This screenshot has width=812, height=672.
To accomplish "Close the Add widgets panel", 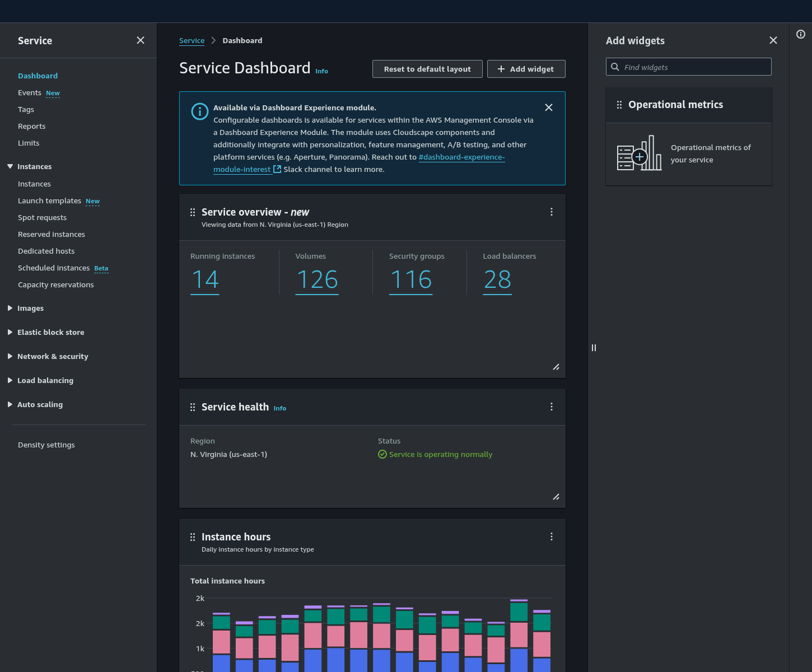I will [773, 40].
